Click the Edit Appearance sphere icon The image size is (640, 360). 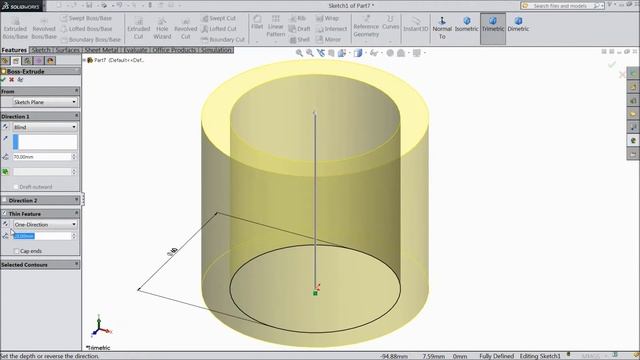coord(390,53)
